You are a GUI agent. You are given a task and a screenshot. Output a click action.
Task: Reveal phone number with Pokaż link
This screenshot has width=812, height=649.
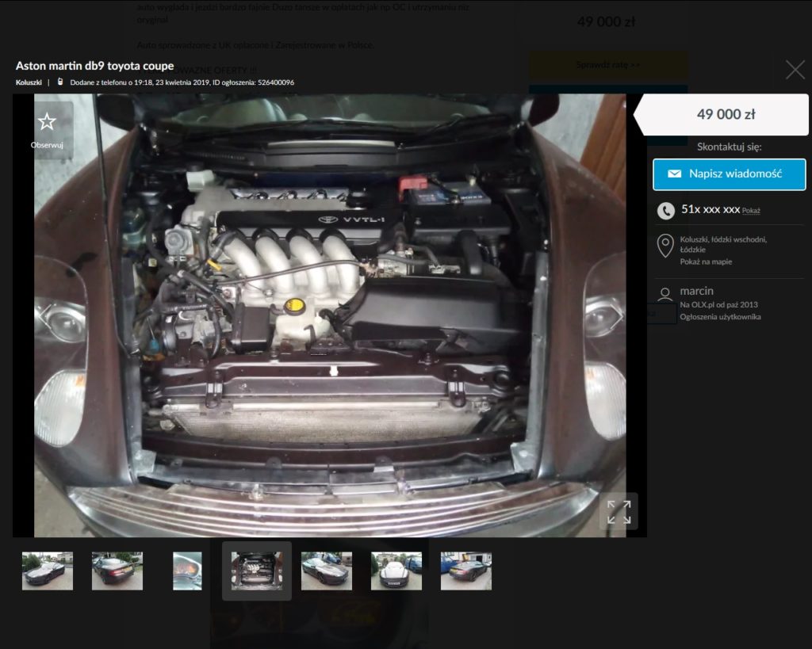click(x=751, y=211)
